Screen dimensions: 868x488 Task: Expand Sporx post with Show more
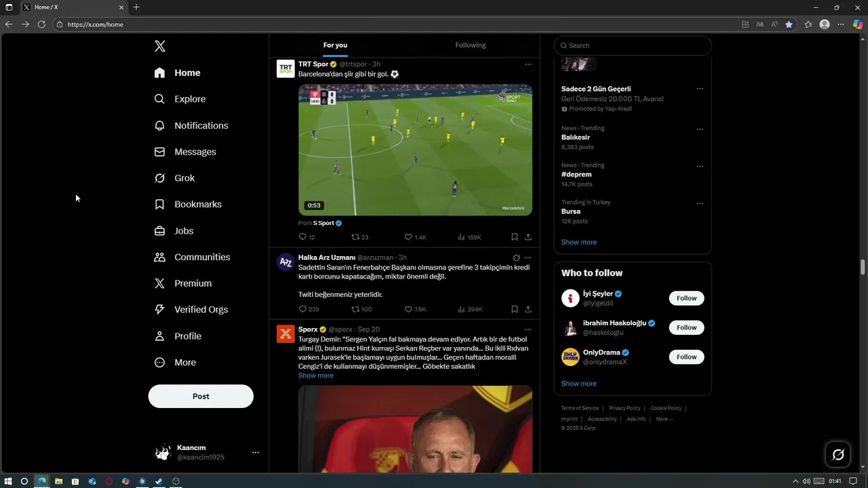click(316, 375)
